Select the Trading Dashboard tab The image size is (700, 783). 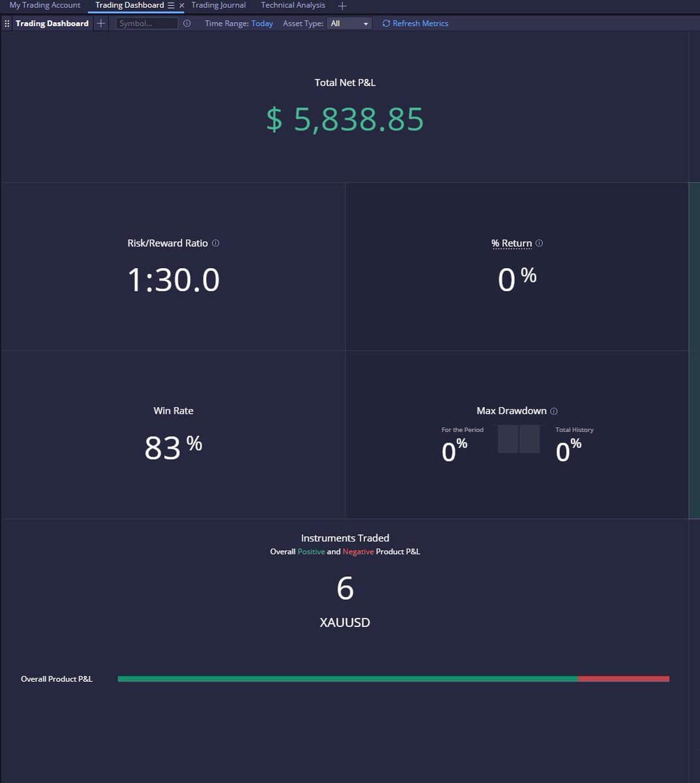[129, 5]
